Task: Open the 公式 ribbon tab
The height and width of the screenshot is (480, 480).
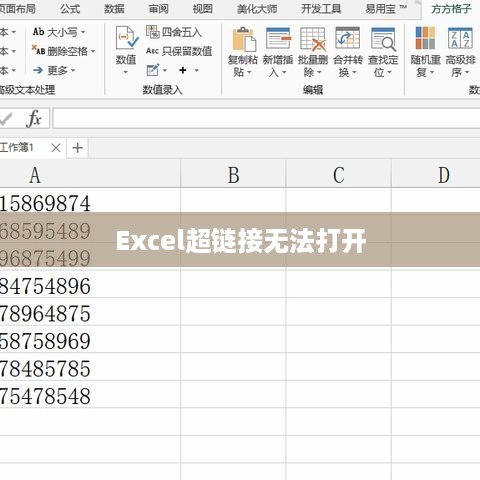Action: pyautogui.click(x=70, y=9)
